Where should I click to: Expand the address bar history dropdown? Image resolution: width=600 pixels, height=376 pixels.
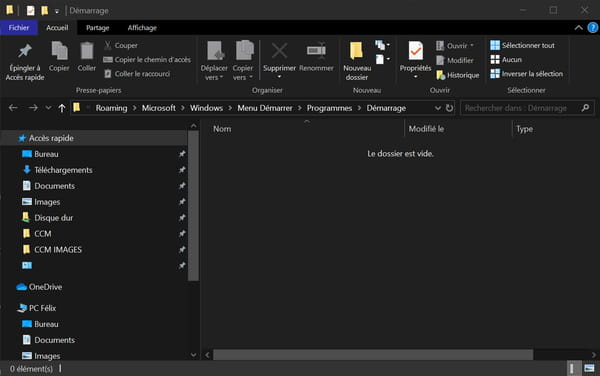coord(438,108)
